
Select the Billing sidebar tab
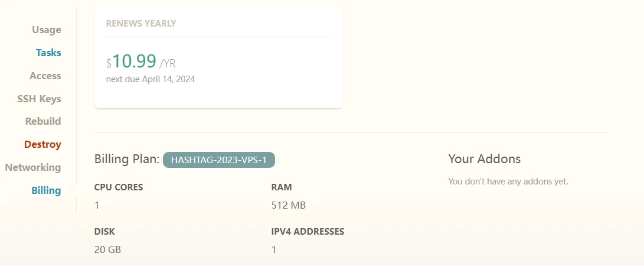pos(46,190)
